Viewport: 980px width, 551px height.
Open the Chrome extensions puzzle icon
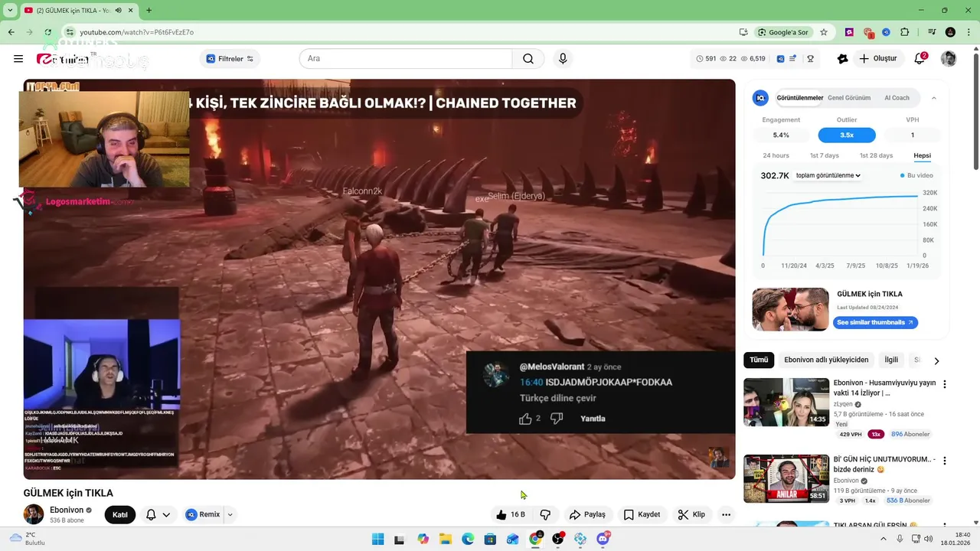click(905, 32)
